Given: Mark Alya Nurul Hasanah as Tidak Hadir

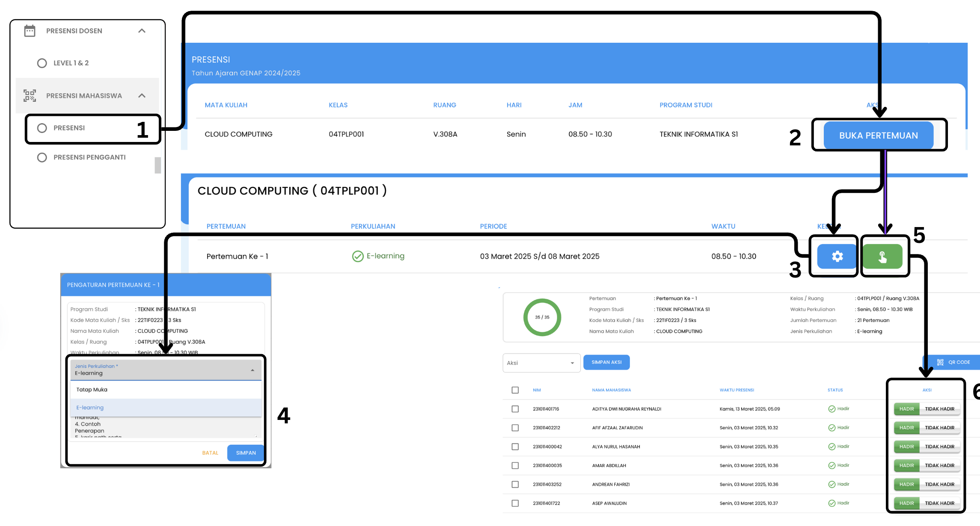Looking at the screenshot, I should [x=939, y=446].
